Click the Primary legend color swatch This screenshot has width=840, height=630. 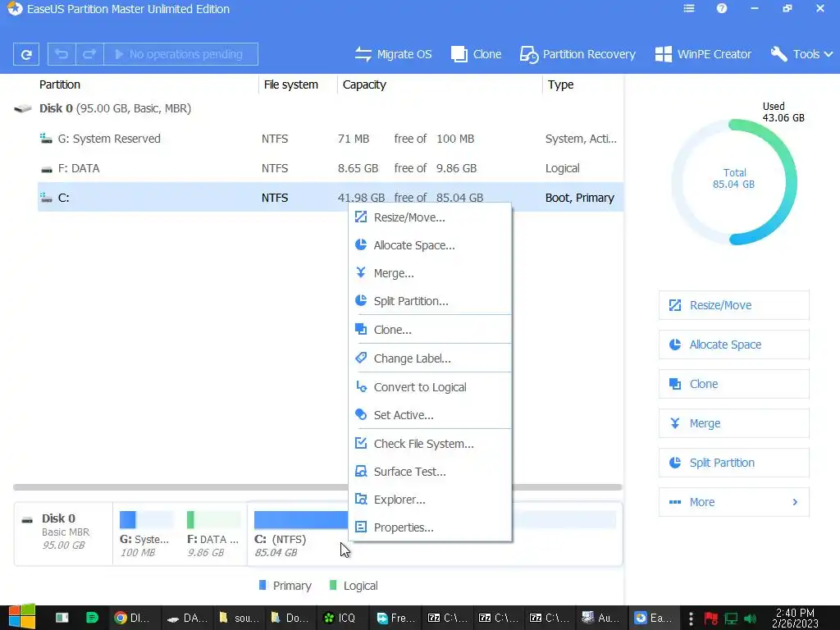tap(262, 585)
